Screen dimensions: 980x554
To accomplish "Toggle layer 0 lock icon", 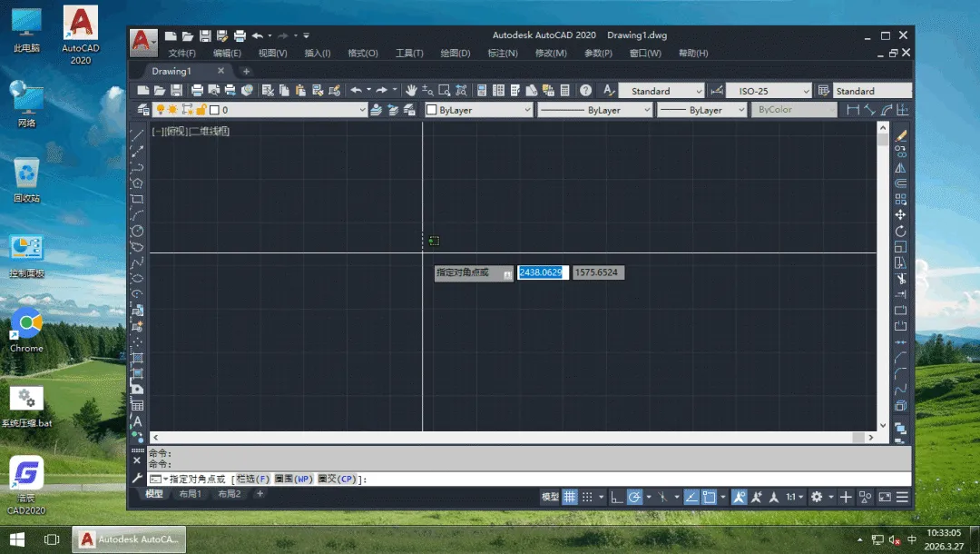I will click(x=201, y=110).
